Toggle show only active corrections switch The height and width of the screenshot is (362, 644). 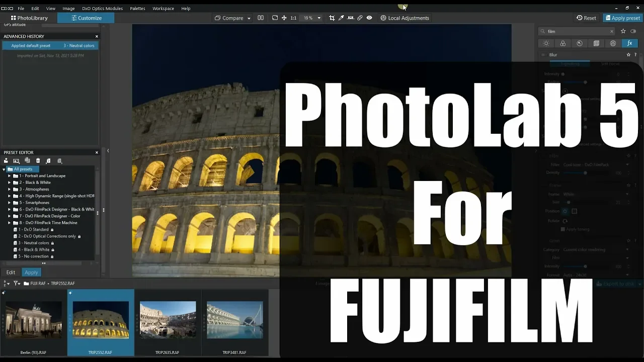[633, 31]
